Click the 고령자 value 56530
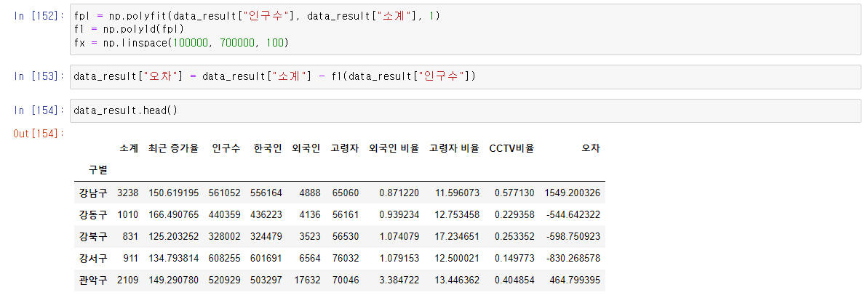Image resolution: width=868 pixels, height=295 pixels. [346, 236]
